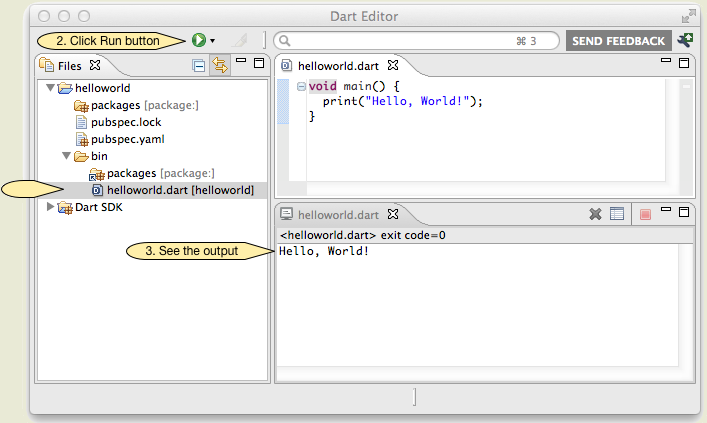
Task: Click the red Terminate icon in console
Action: click(x=646, y=214)
